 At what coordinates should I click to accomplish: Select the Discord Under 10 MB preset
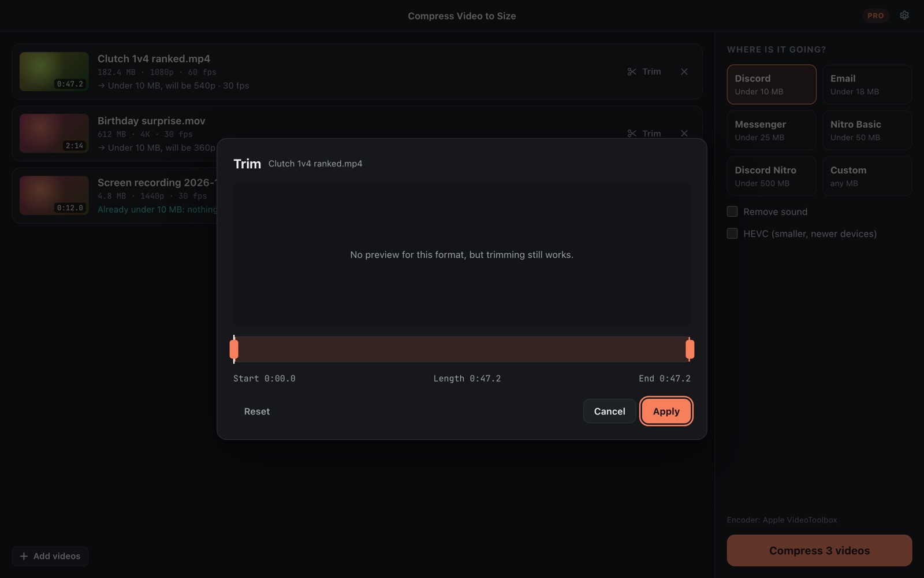click(772, 84)
